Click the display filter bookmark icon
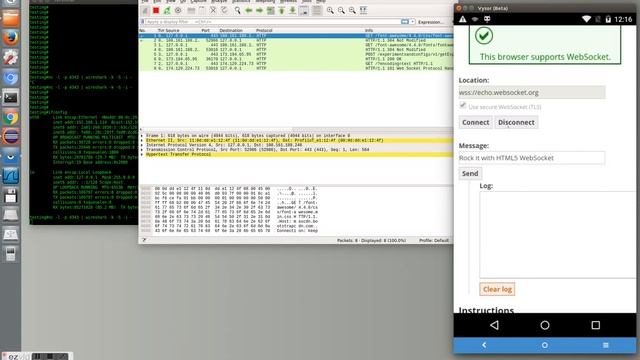 click(142, 22)
